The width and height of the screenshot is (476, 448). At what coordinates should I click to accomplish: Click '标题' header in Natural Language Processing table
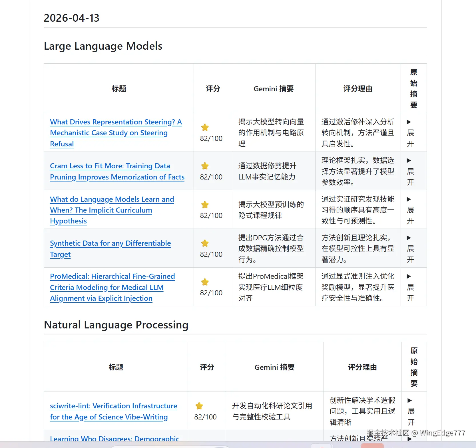[x=116, y=367]
